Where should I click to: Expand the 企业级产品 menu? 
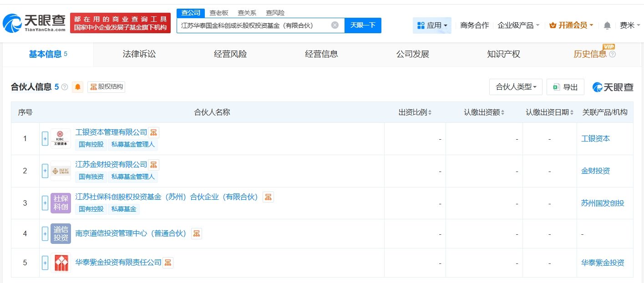(518, 25)
